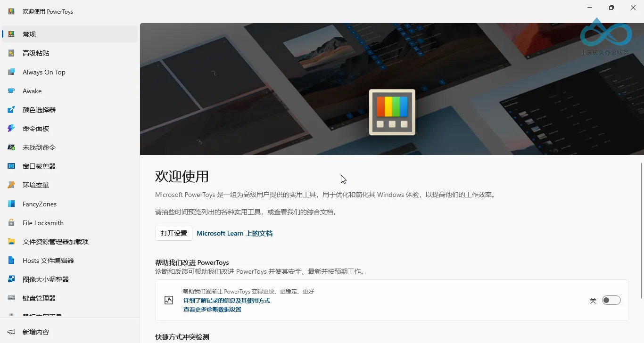Click the Keyboard Manager (键盘管理器) icon
The image size is (644, 343).
pyautogui.click(x=11, y=298)
